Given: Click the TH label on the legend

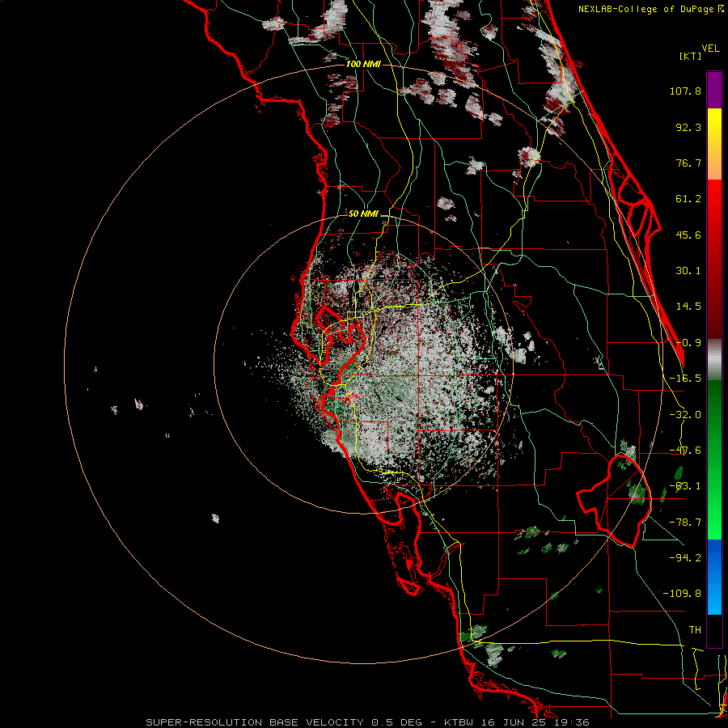Looking at the screenshot, I should coord(695,629).
